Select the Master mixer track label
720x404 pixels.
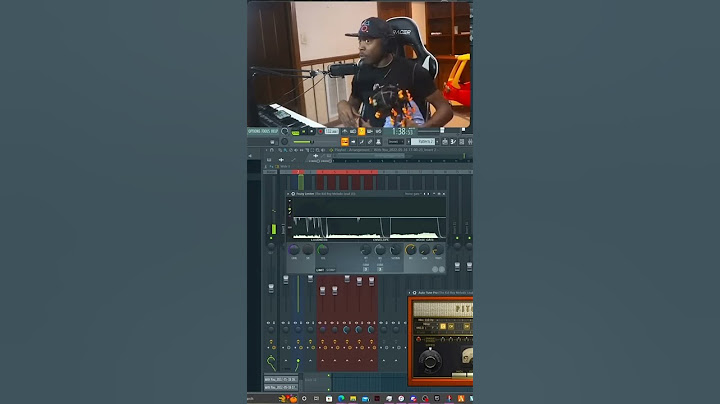[270, 172]
